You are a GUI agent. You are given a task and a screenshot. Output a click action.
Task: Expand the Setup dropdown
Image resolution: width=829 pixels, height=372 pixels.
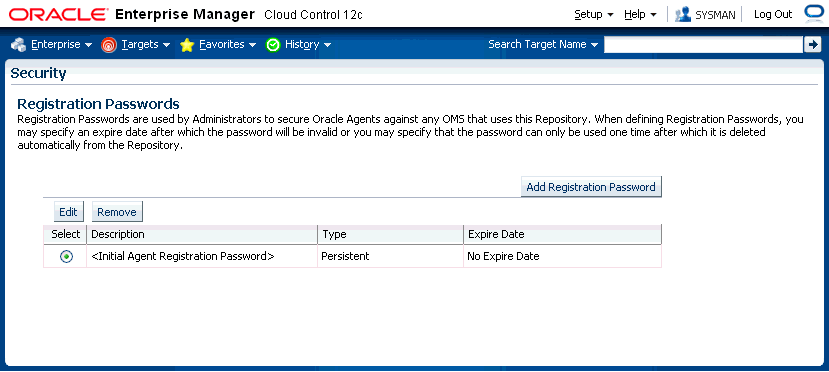pos(594,14)
